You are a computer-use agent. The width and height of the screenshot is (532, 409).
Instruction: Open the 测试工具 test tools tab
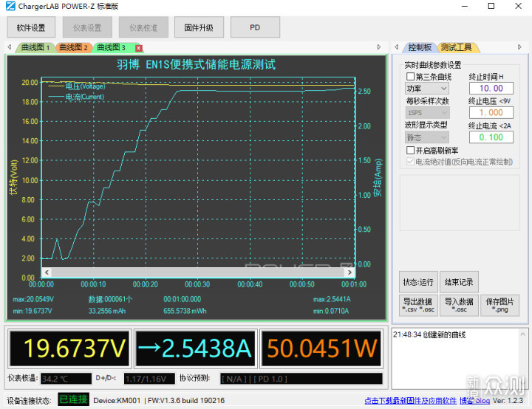[457, 47]
